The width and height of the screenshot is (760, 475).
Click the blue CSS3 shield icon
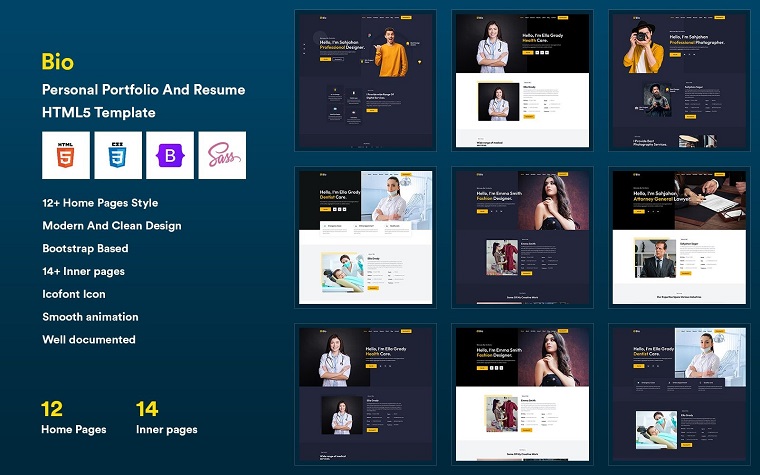[118, 155]
